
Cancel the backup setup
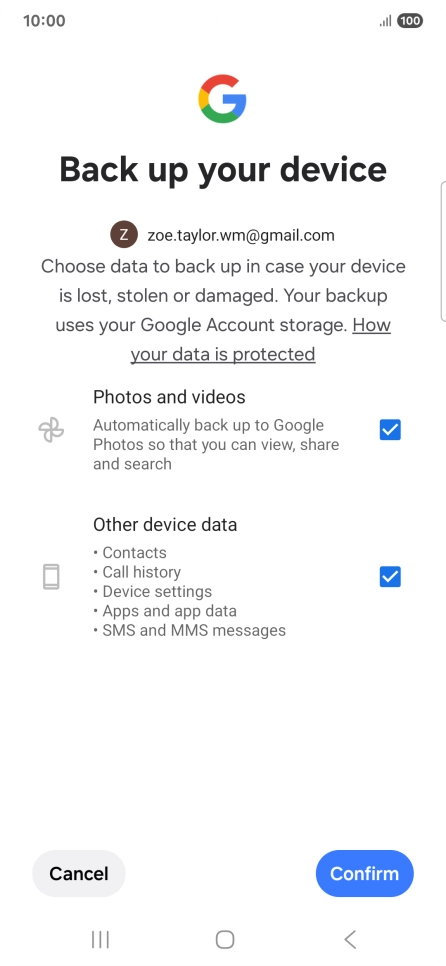(x=79, y=874)
